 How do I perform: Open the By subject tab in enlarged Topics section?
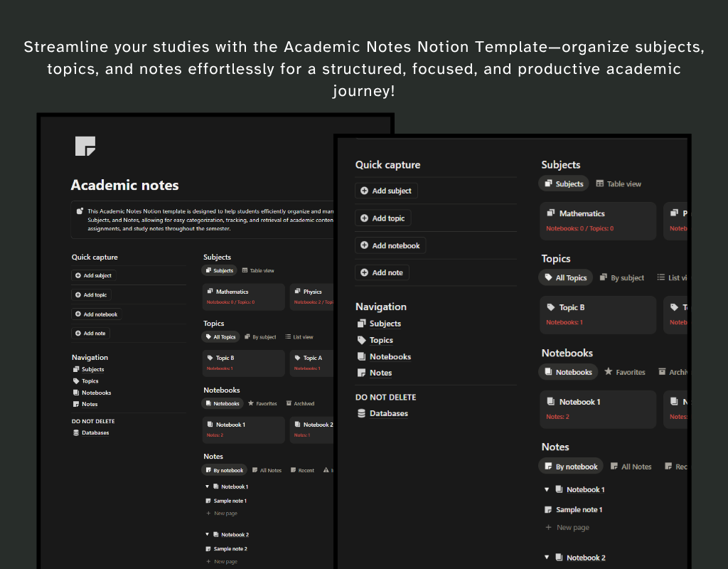click(x=621, y=277)
